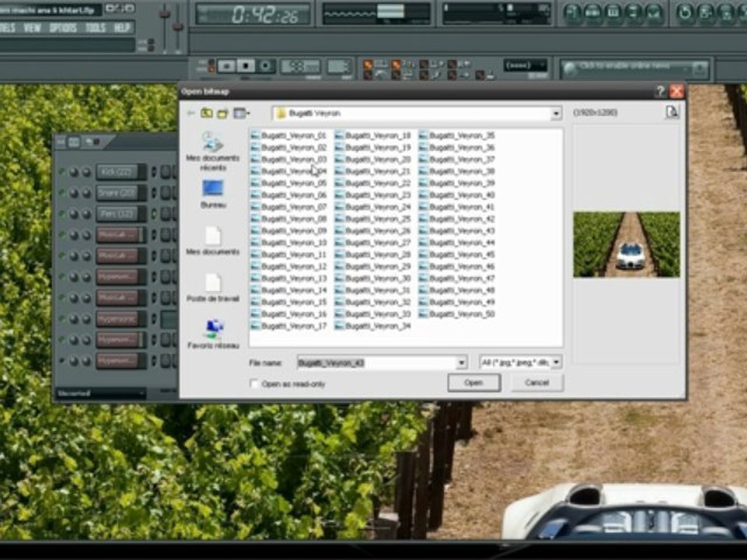Screen dimensions: 747x560
Task: Enable the Open as read-only checkbox
Action: (254, 383)
